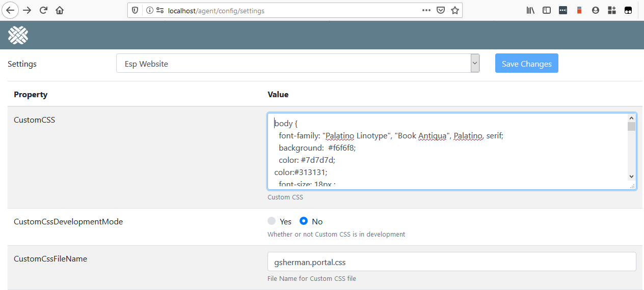Viewport: 644px width, 290px height.
Task: Set CustomCssDevelopmentMode to Yes
Action: (x=272, y=221)
